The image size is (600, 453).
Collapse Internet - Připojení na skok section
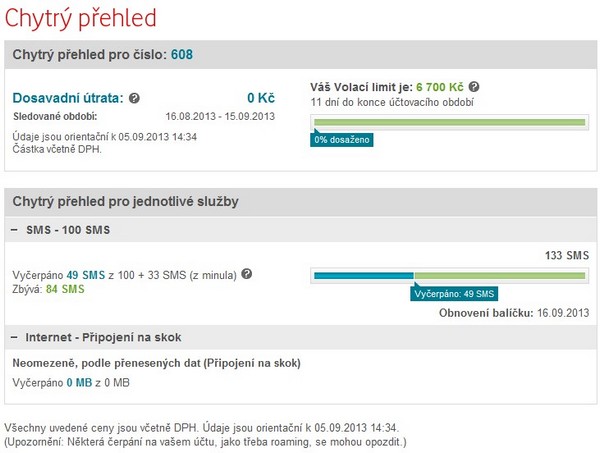(15, 337)
